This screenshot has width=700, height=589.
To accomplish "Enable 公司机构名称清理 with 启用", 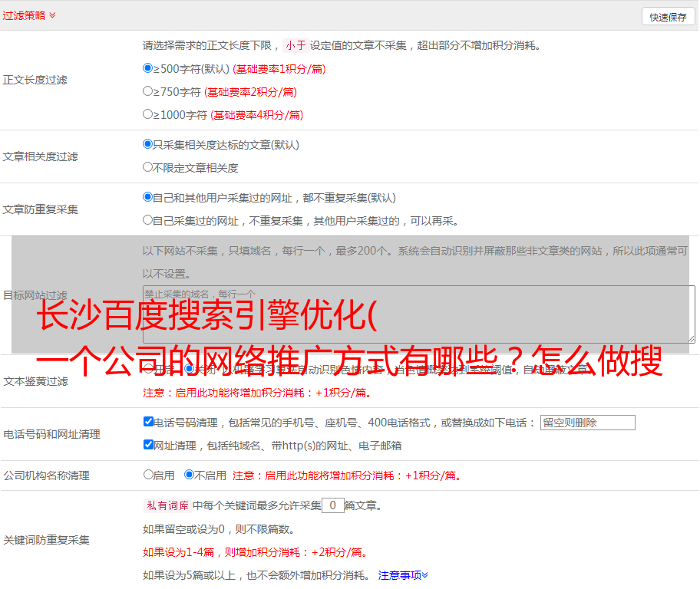I will point(148,475).
